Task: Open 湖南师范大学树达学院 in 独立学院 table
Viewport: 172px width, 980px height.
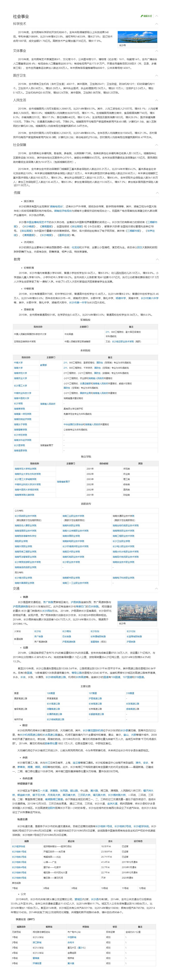Action: point(26,469)
